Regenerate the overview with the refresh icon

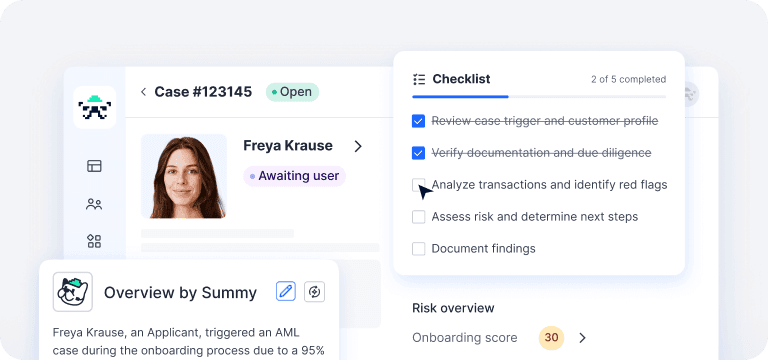(314, 291)
